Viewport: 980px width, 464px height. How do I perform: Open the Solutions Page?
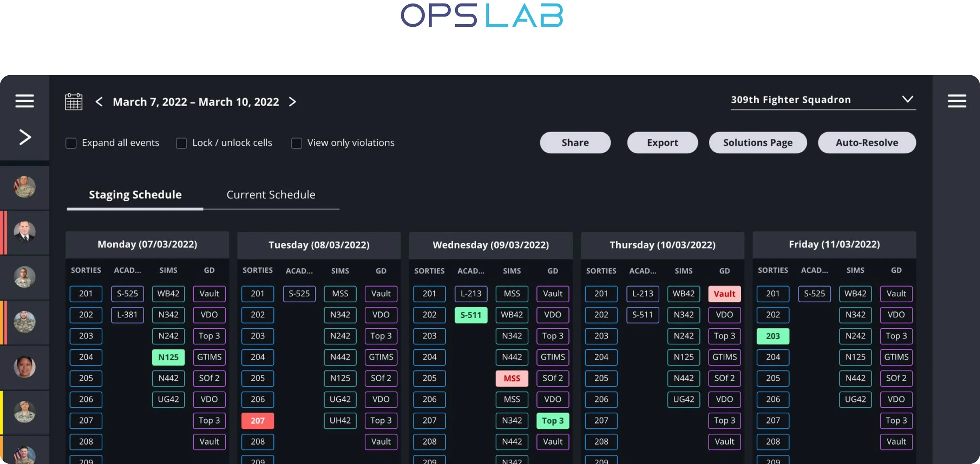(758, 142)
